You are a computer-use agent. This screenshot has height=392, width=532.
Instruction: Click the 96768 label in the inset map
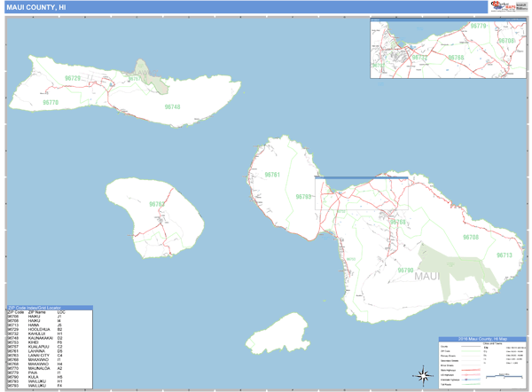tap(456, 58)
